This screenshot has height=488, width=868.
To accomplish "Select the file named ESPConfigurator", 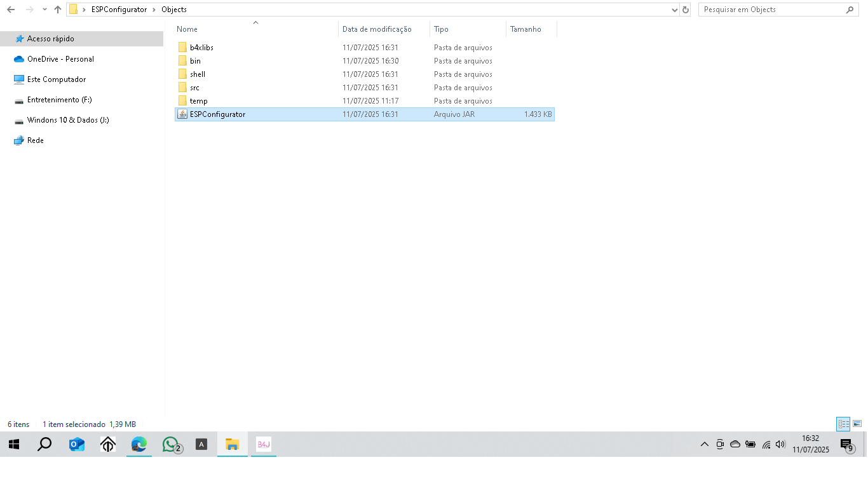I will tap(217, 114).
